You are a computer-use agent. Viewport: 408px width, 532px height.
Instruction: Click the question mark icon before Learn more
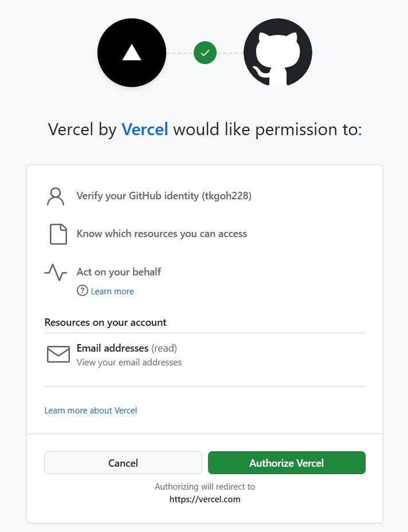point(81,291)
